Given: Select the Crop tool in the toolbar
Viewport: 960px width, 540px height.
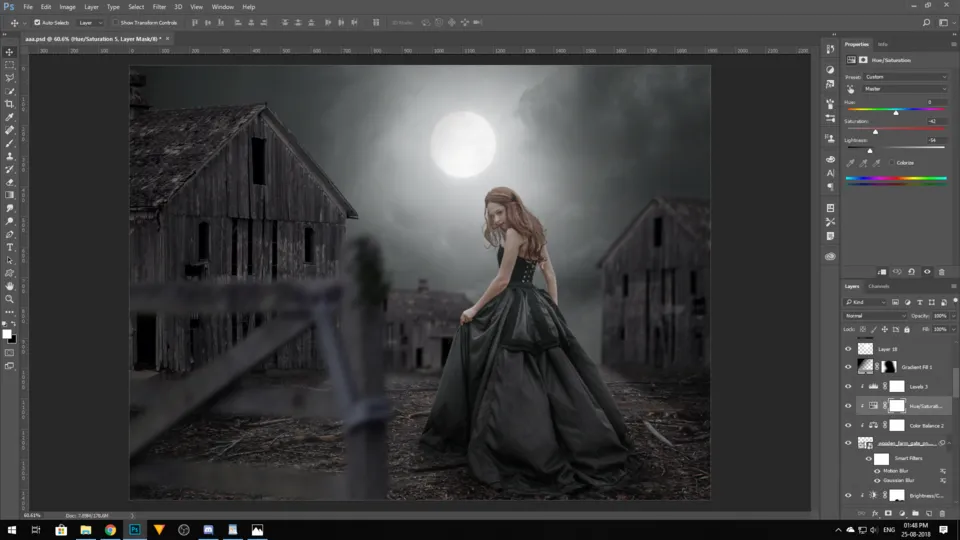Looking at the screenshot, I should point(10,104).
